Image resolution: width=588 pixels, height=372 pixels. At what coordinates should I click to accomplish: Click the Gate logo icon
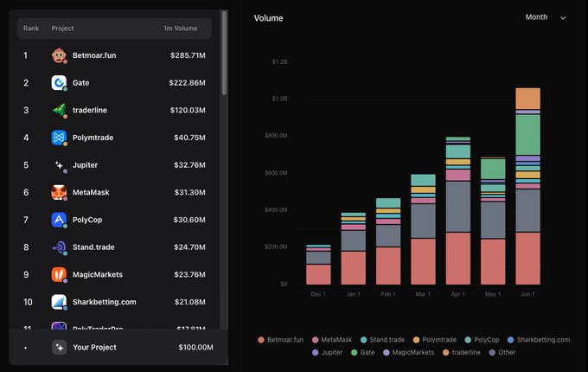[59, 83]
